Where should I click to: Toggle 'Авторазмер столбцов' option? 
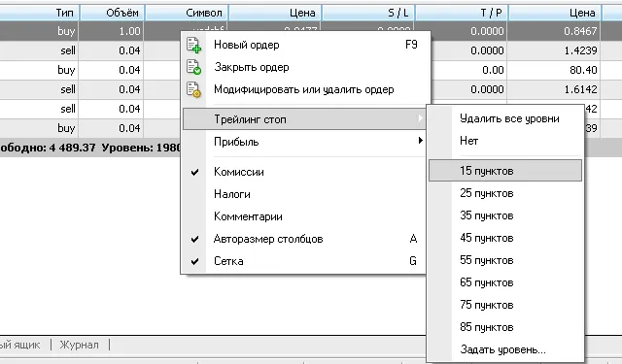tap(305, 239)
